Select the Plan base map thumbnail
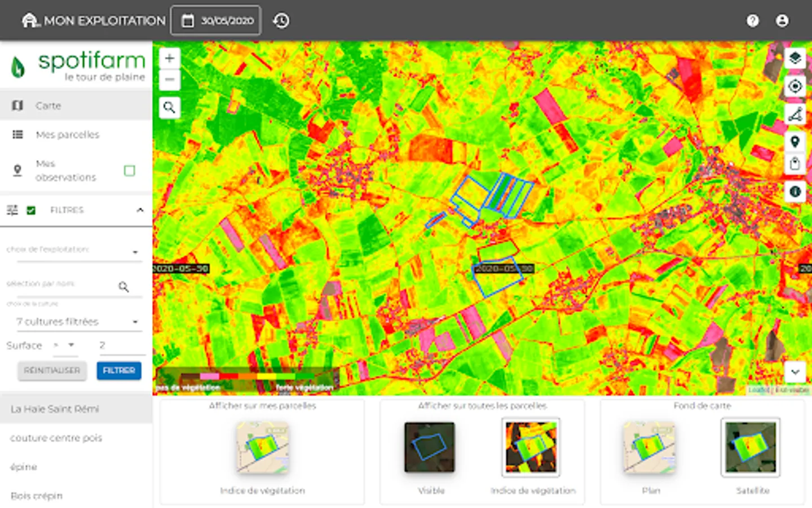Viewport: 812px width, 508px height. point(648,448)
